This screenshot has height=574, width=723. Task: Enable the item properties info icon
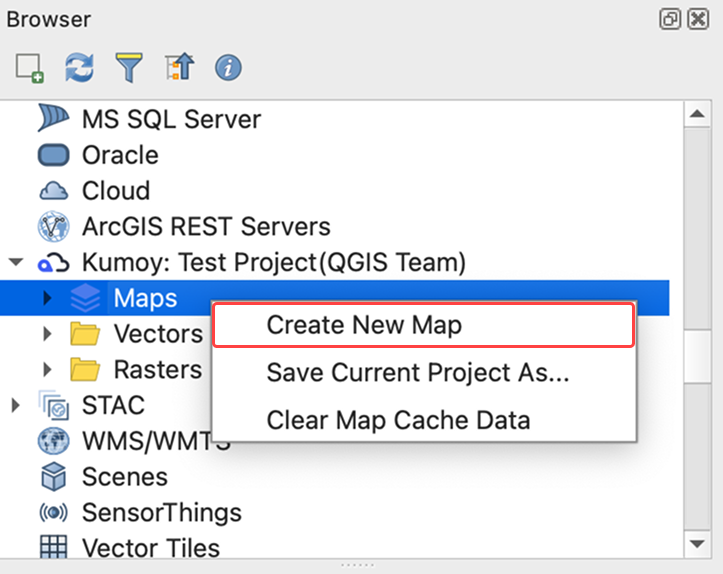pyautogui.click(x=228, y=68)
